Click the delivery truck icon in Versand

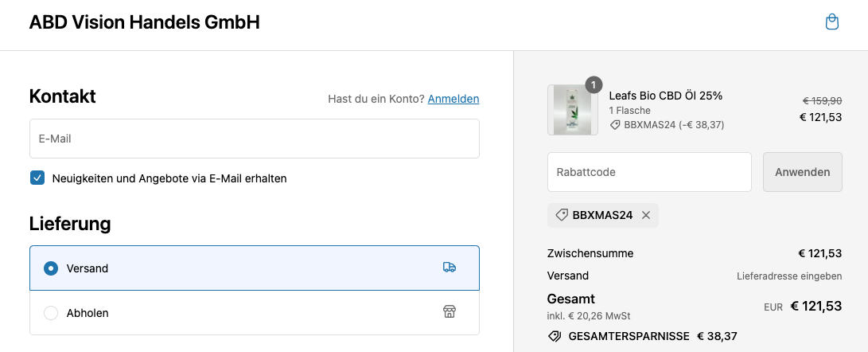pyautogui.click(x=450, y=268)
